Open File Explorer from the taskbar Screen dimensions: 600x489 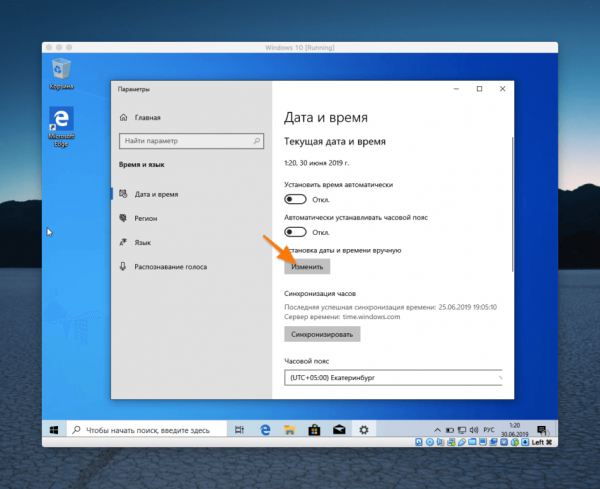click(290, 430)
